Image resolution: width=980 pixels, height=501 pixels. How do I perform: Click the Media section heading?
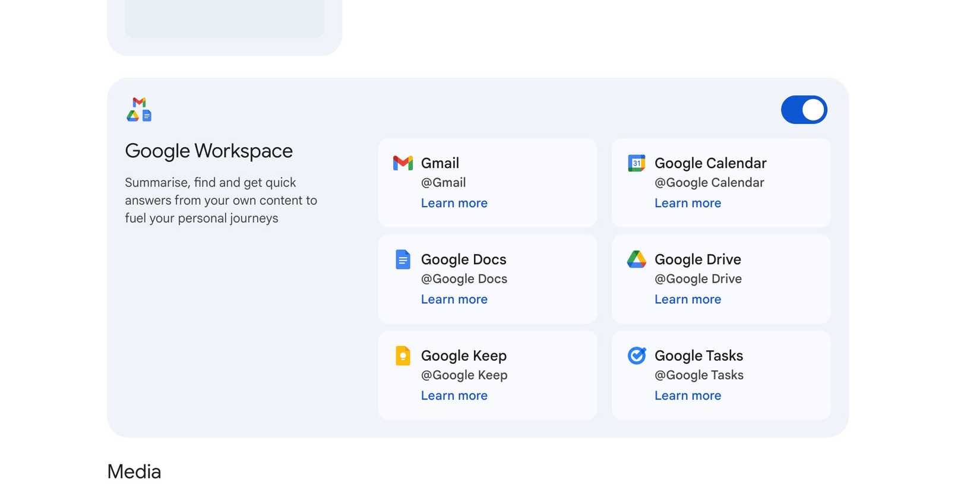tap(134, 472)
